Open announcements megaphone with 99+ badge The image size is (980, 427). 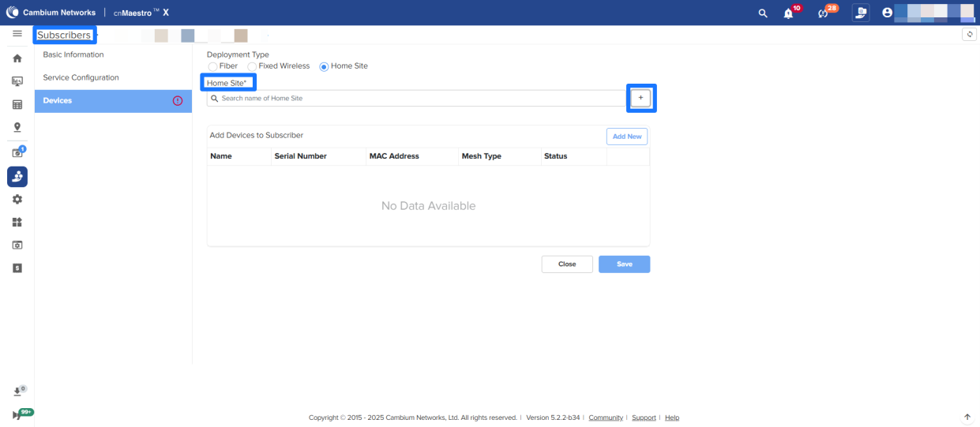(17, 414)
